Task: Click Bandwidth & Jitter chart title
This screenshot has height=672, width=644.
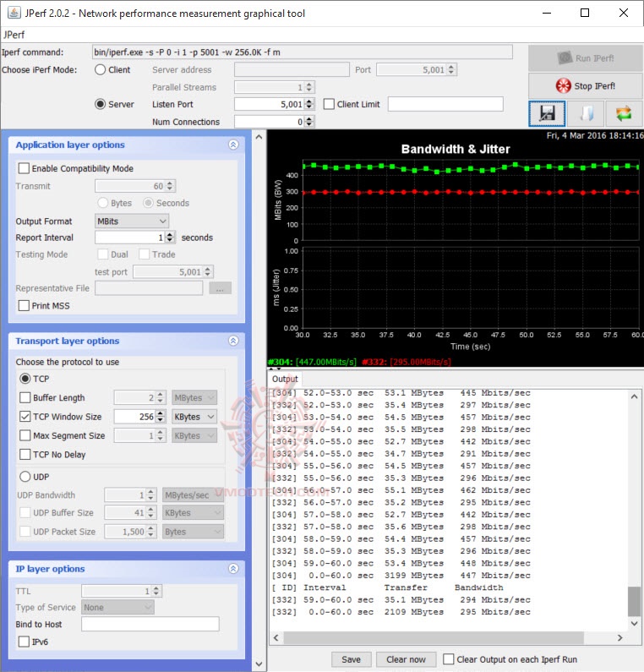Action: [x=456, y=149]
